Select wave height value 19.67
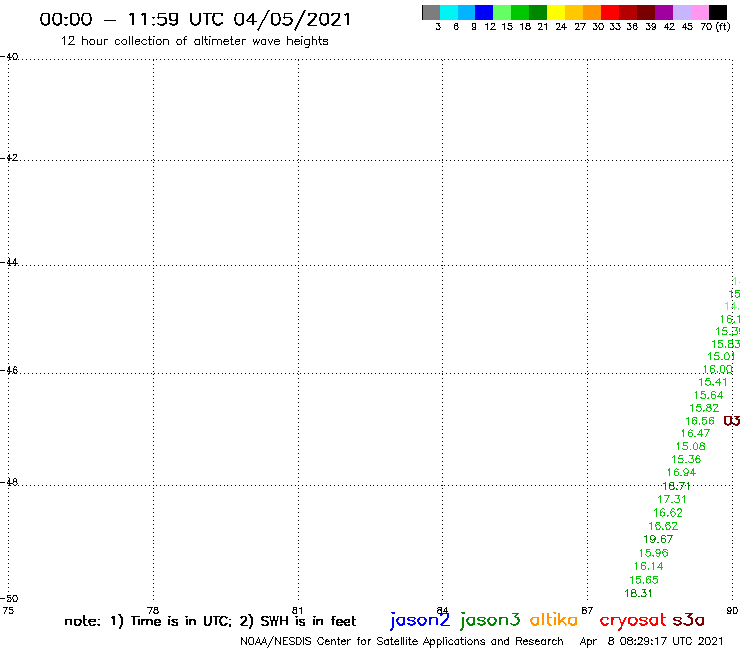This screenshot has height=650, width=740. (x=658, y=539)
